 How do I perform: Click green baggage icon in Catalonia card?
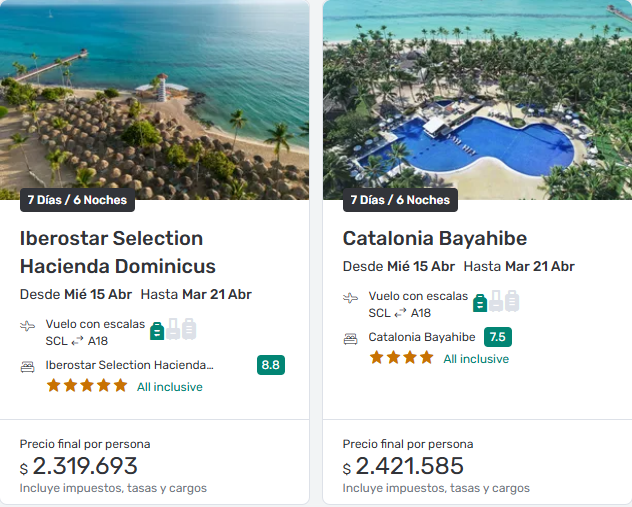(480, 302)
